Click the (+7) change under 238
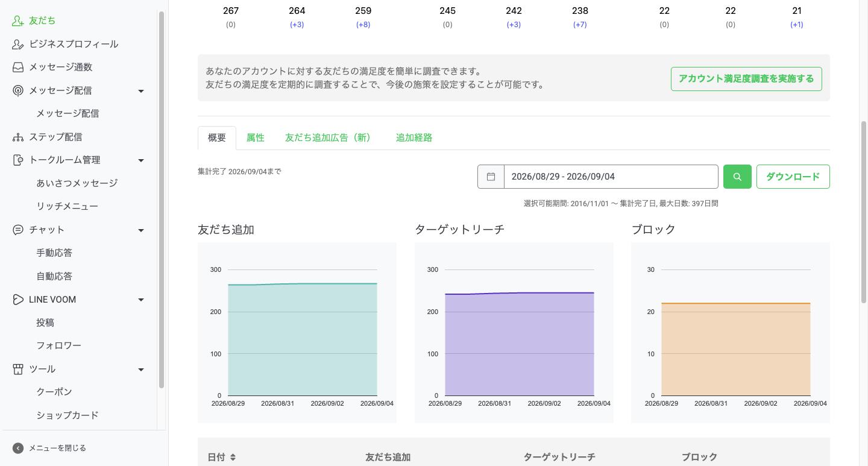 [580, 25]
